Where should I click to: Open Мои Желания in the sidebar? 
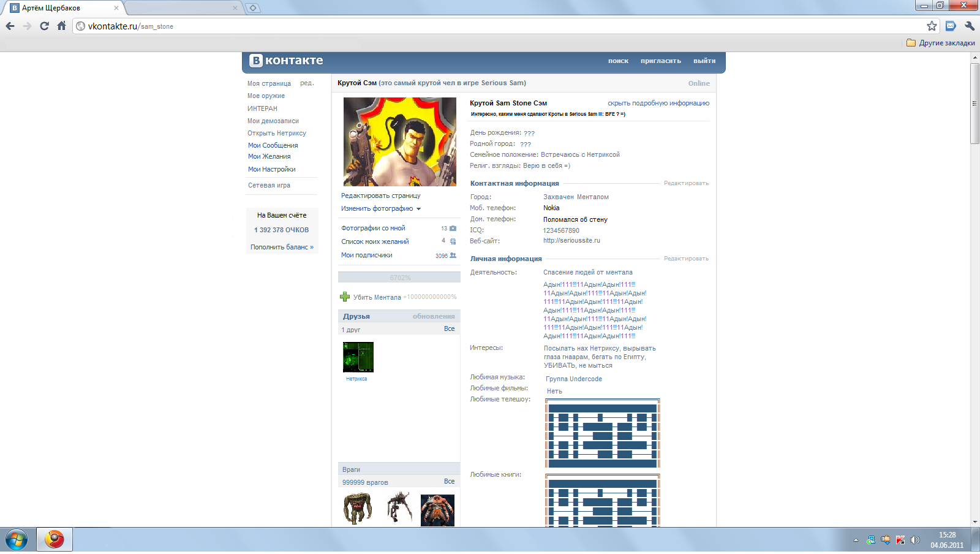click(269, 156)
